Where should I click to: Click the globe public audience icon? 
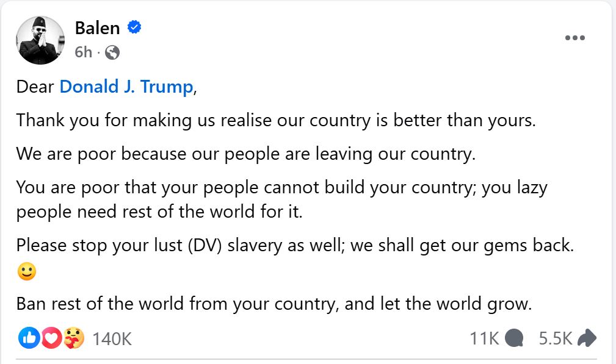[x=112, y=53]
